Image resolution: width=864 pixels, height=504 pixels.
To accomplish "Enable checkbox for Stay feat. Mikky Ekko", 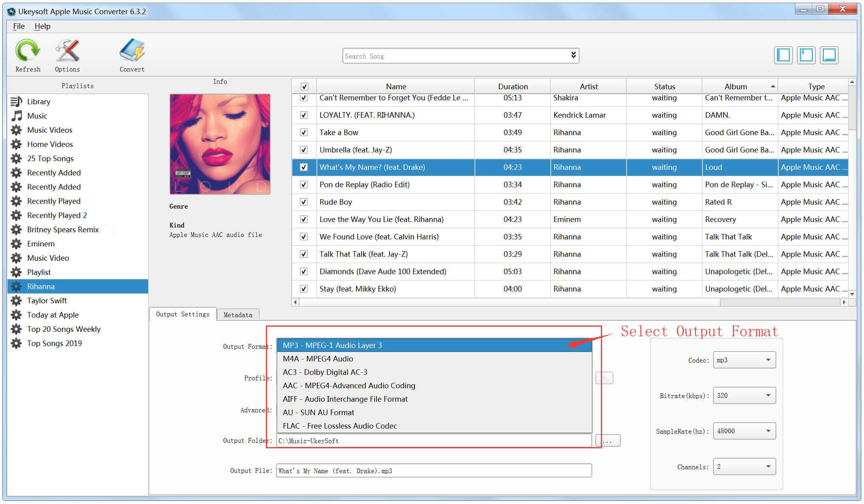I will [x=303, y=289].
